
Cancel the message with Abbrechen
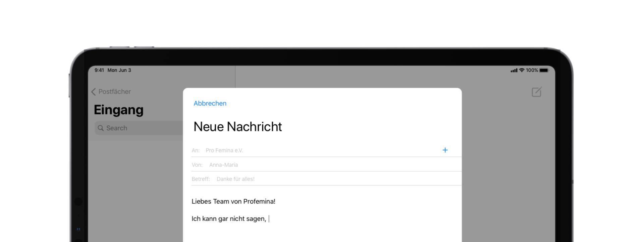pos(210,104)
